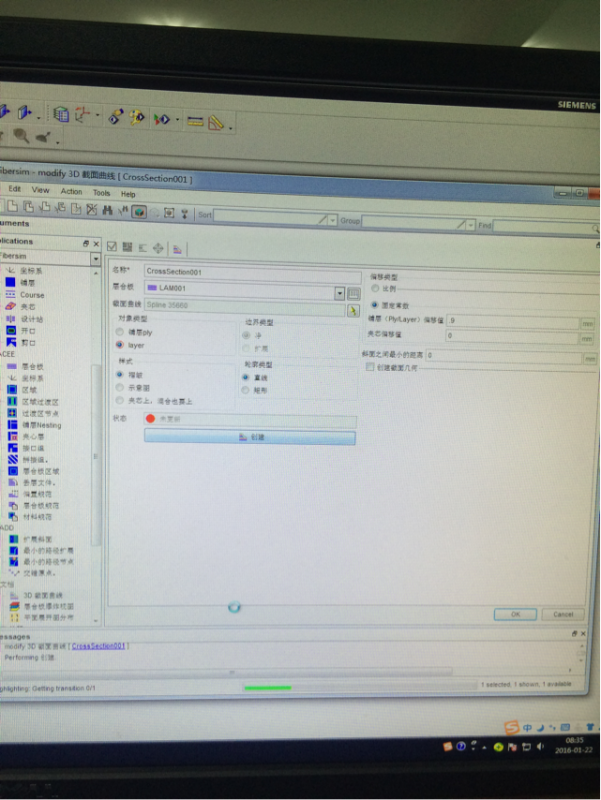Click the copy documents toolbar icon
Viewport: 601px width, 800px height.
(29, 207)
